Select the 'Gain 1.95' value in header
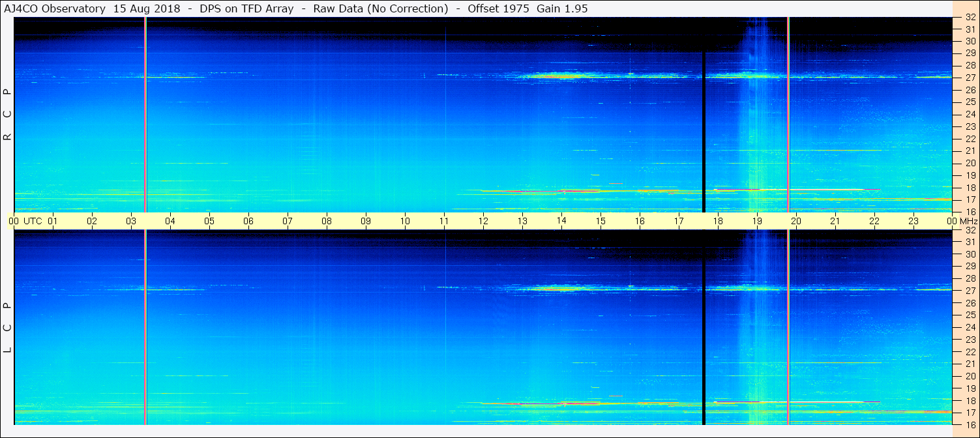The width and height of the screenshot is (980, 438). tap(562, 8)
